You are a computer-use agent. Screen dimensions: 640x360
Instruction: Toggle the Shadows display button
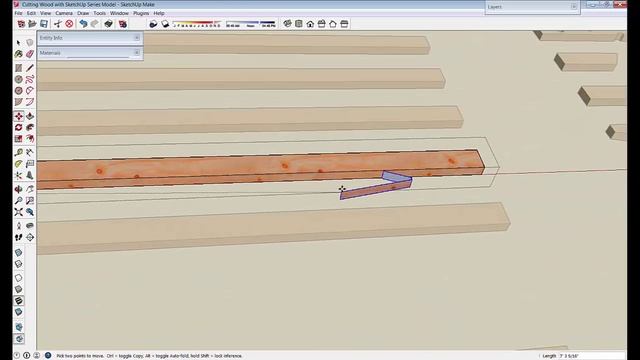153,24
